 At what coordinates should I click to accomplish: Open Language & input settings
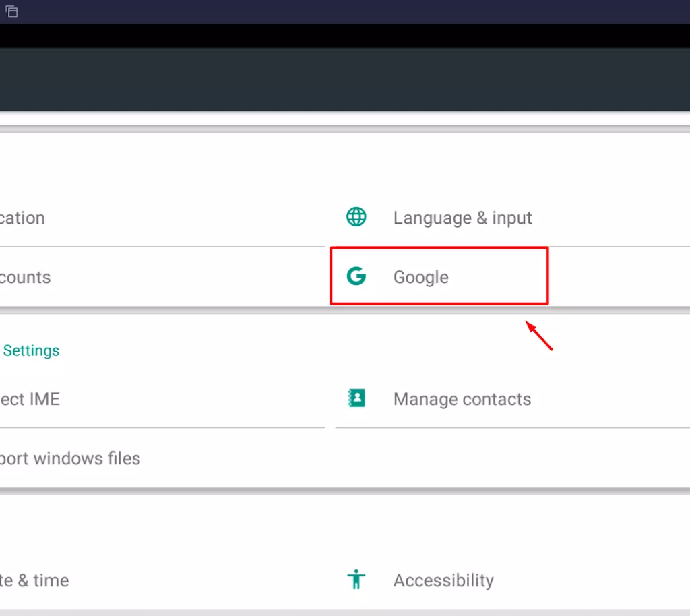pos(512,218)
